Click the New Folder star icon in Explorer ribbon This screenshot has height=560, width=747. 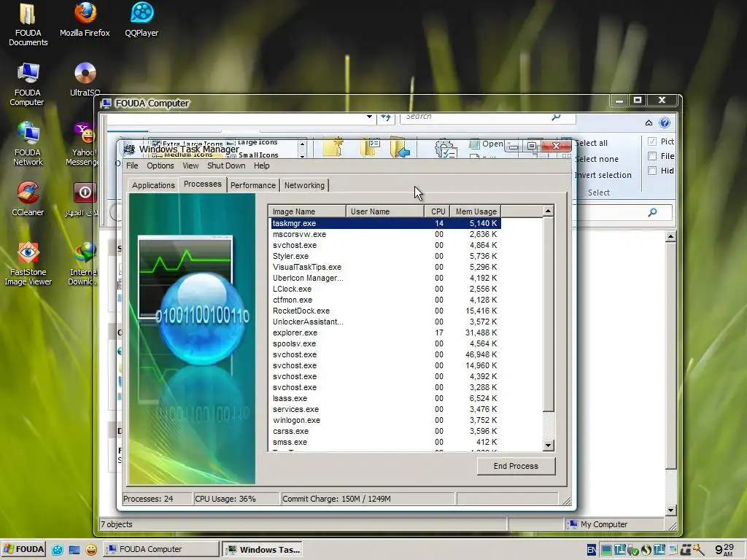click(x=333, y=147)
